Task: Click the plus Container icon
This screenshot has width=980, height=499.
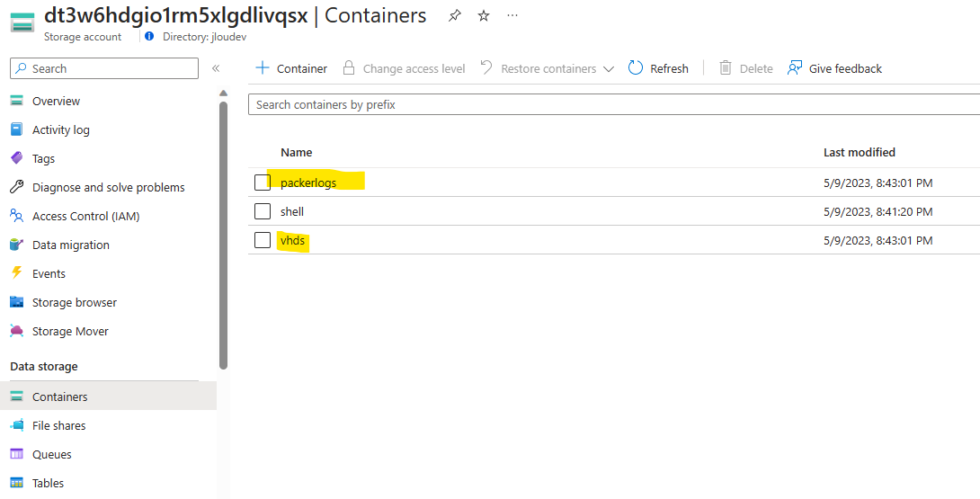Action: (263, 68)
